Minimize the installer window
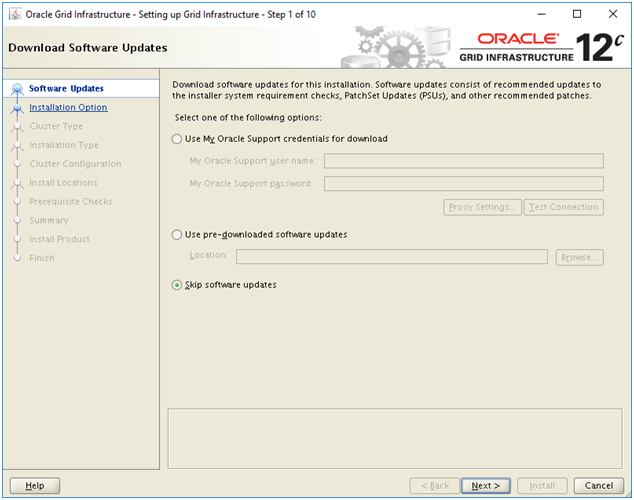This screenshot has height=500, width=634. click(541, 14)
